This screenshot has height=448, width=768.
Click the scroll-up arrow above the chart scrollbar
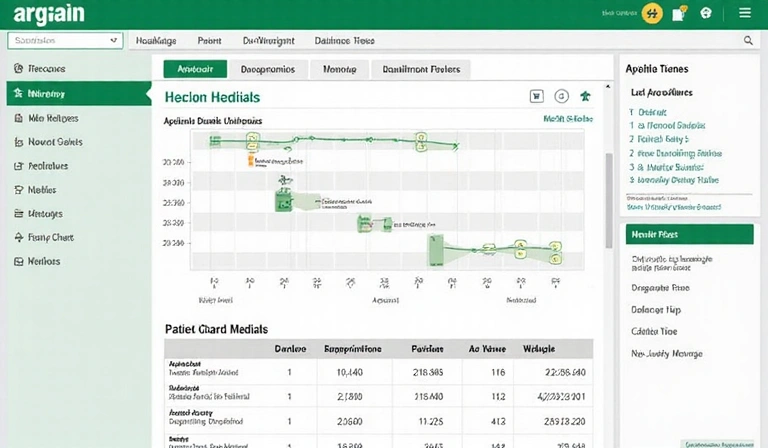(608, 87)
